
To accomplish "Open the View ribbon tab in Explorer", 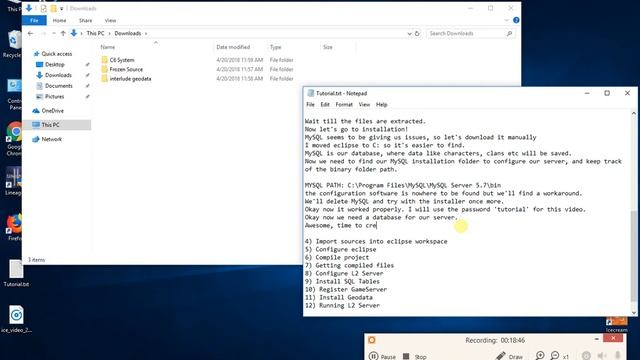I will 110,20.
